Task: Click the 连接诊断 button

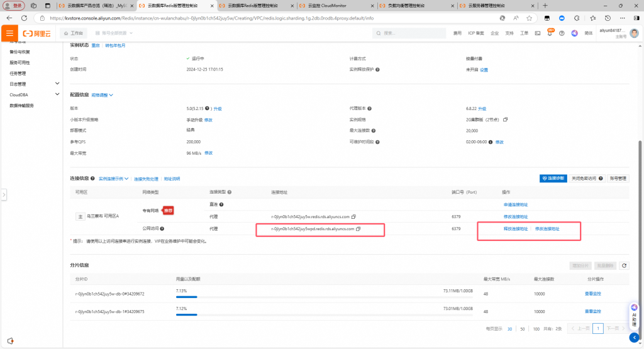Action: 553,179
